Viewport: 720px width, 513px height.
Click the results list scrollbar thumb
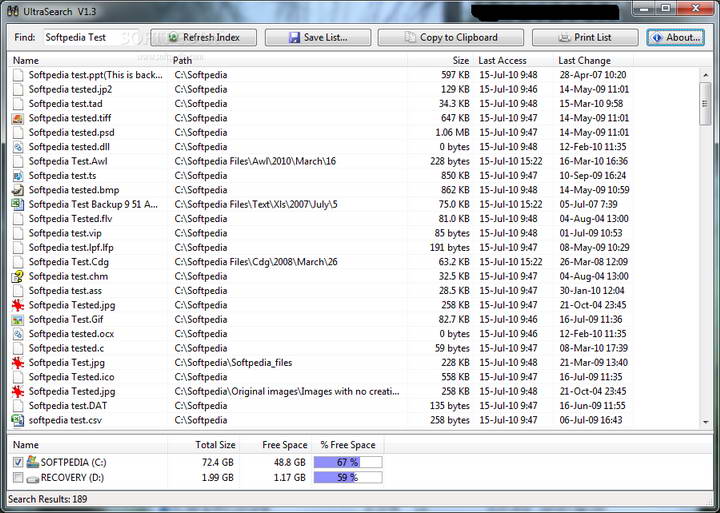coord(705,104)
